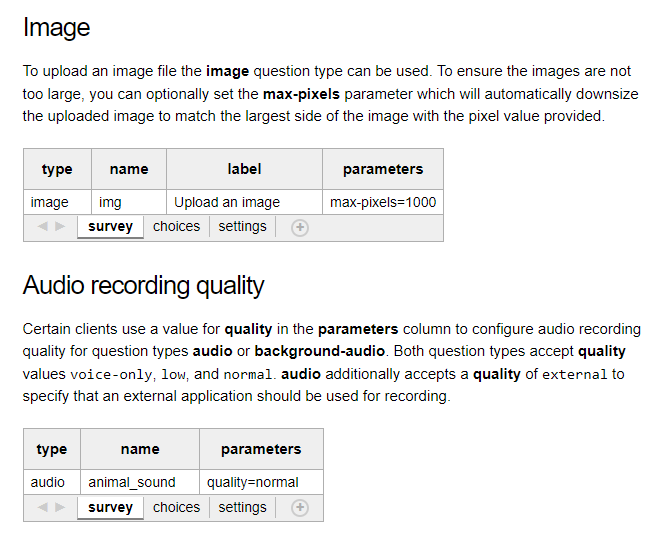Switch to choices tab in audio table
The height and width of the screenshot is (537, 663).
click(x=176, y=507)
